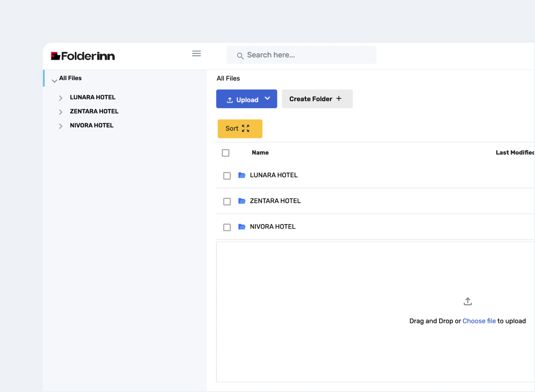Click the LUNARA HOTEL folder icon in list

pyautogui.click(x=242, y=175)
